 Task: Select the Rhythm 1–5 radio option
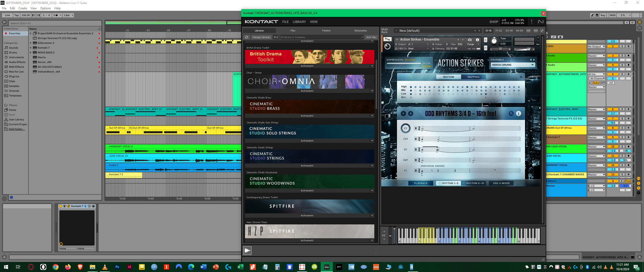(449, 183)
